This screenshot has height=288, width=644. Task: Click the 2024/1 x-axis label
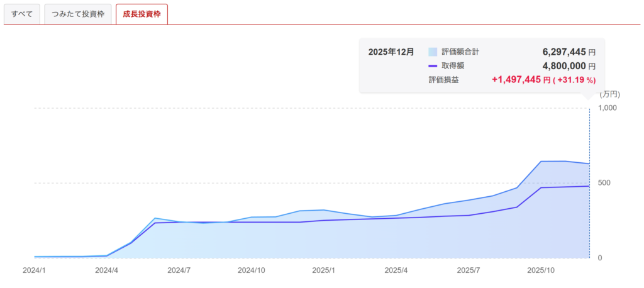(35, 270)
